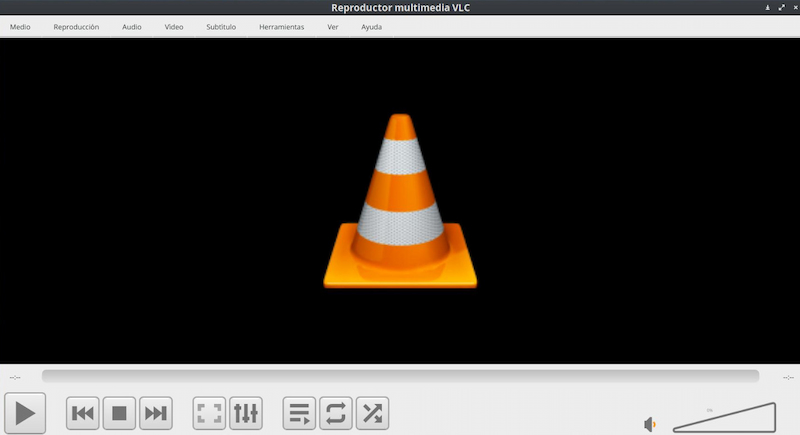The width and height of the screenshot is (800, 435).
Task: Open the Subtítulo menu
Action: pos(221,27)
